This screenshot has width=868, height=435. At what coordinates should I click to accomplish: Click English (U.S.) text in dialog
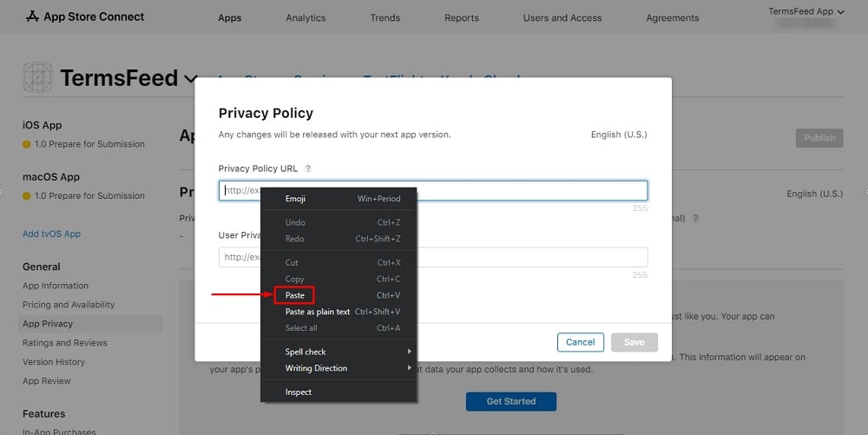[x=619, y=135]
